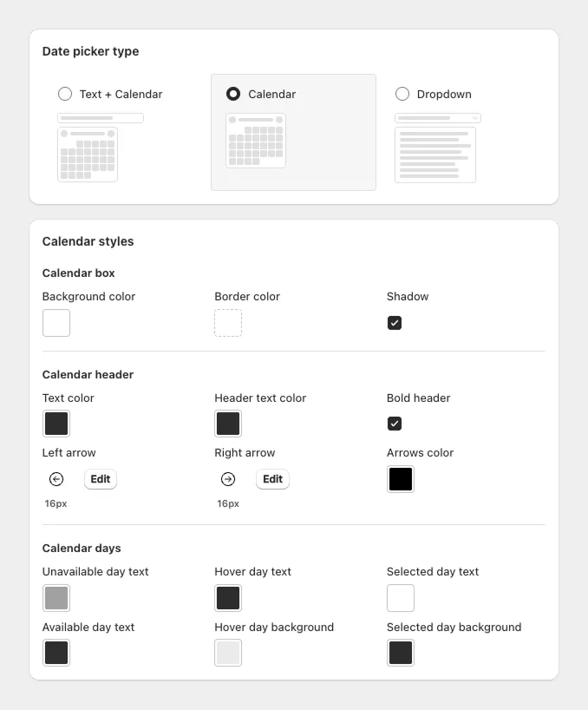
Task: Change the header Text color swatch
Action: pyautogui.click(x=56, y=424)
